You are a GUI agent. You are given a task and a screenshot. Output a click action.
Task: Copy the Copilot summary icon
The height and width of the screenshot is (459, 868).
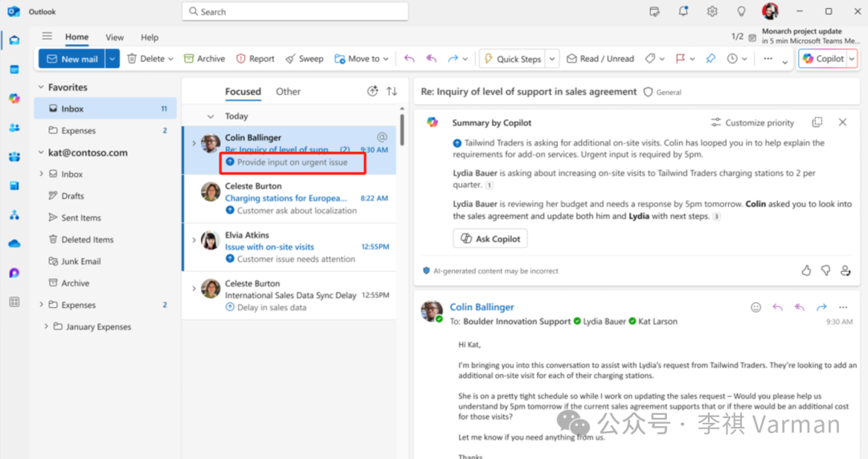point(817,122)
